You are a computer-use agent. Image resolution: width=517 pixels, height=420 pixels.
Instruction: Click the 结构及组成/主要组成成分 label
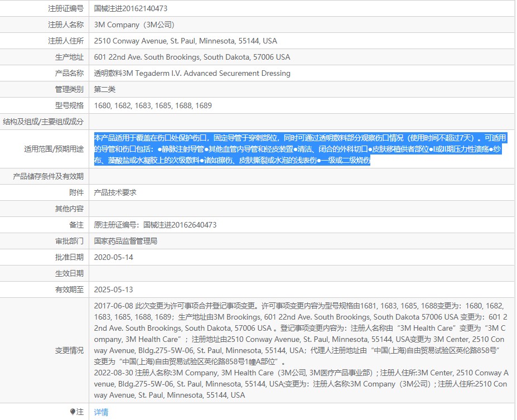[43, 122]
